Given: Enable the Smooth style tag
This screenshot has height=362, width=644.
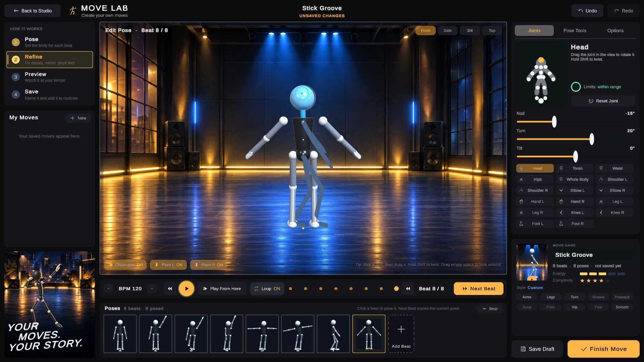Looking at the screenshot, I should click(x=622, y=307).
